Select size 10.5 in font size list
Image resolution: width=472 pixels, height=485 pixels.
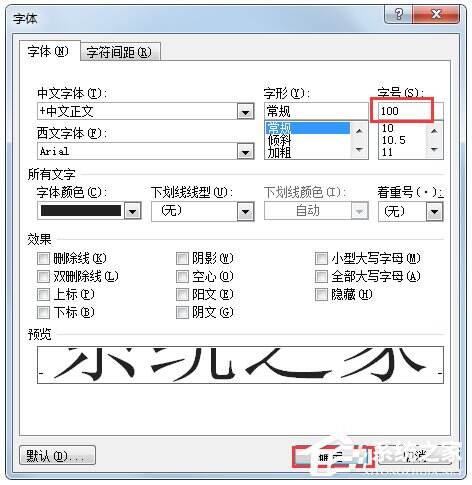pyautogui.click(x=402, y=140)
